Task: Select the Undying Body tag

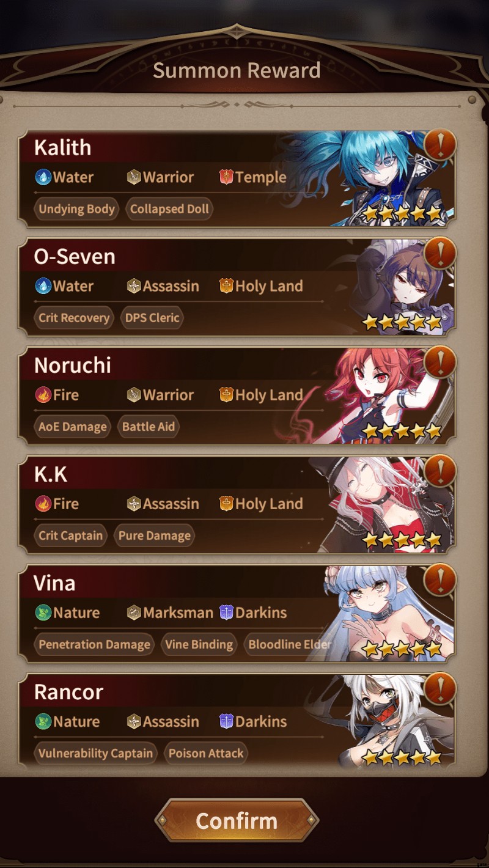Action: coord(76,209)
